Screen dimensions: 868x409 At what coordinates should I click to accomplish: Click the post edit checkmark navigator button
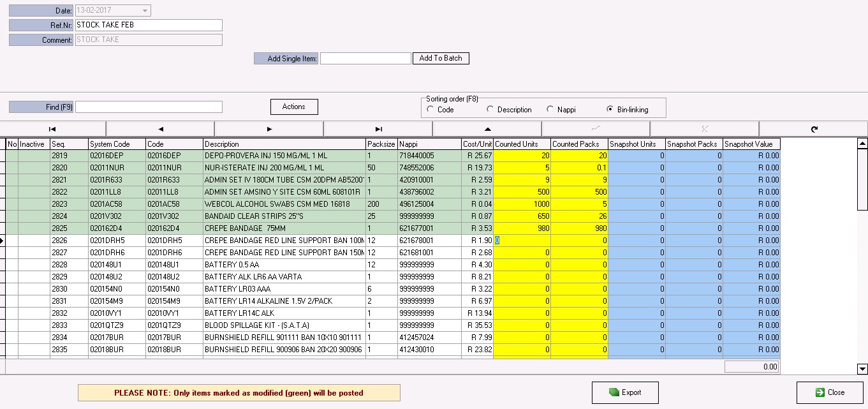click(596, 129)
